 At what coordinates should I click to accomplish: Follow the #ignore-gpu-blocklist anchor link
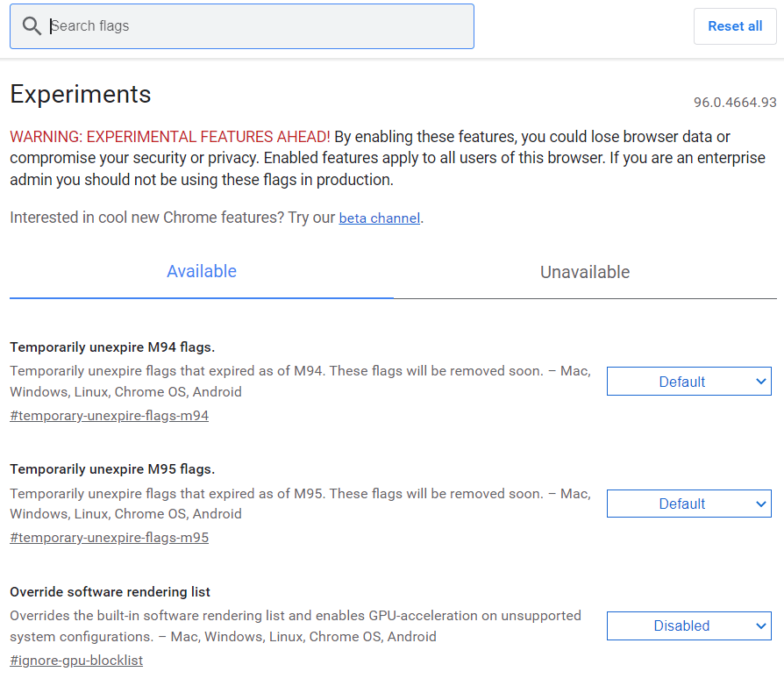pos(76,660)
